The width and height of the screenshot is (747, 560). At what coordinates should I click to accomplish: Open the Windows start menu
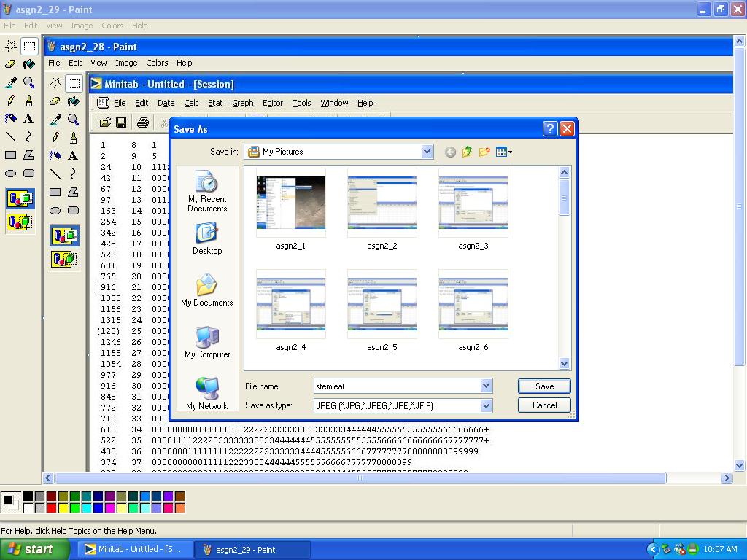pos(34,549)
